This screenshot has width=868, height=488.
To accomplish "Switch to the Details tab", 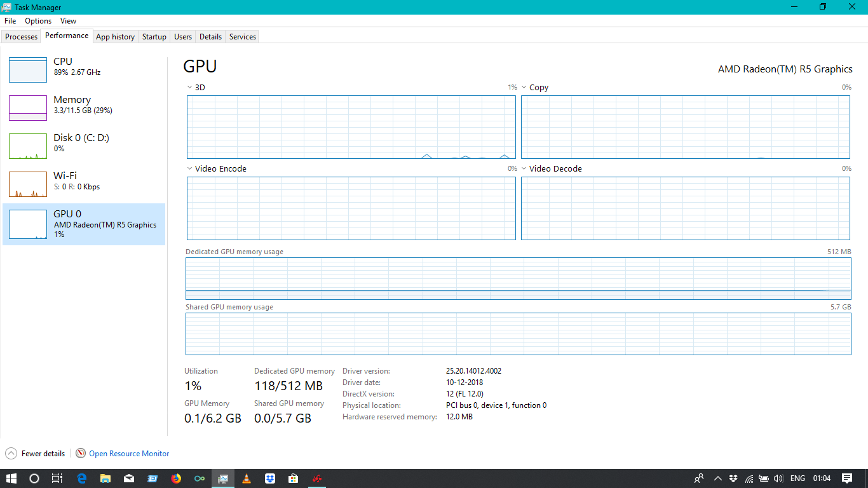I will point(210,37).
